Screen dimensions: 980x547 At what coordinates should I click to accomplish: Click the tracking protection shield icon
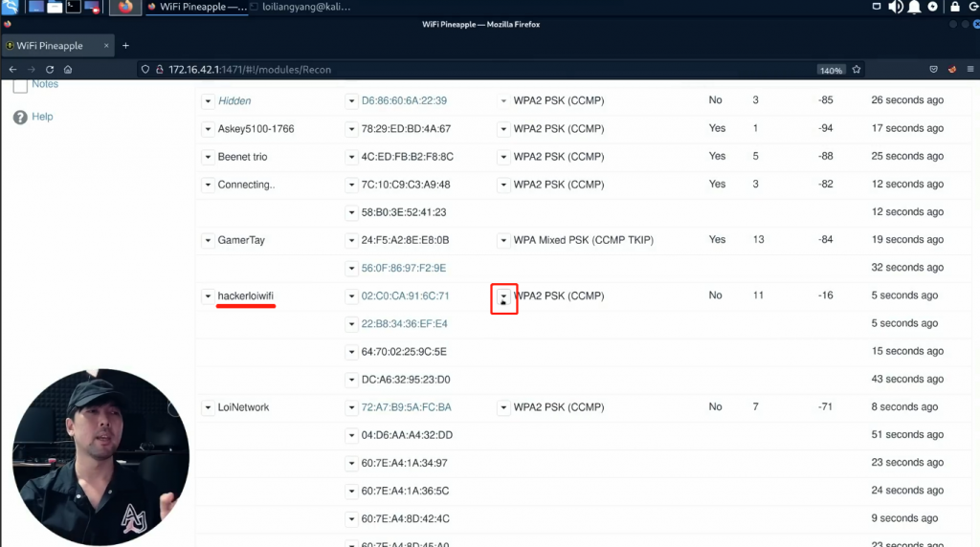click(145, 69)
